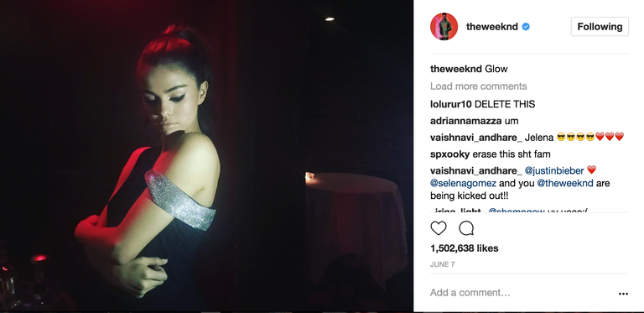Expand Load more comments

pyautogui.click(x=479, y=86)
